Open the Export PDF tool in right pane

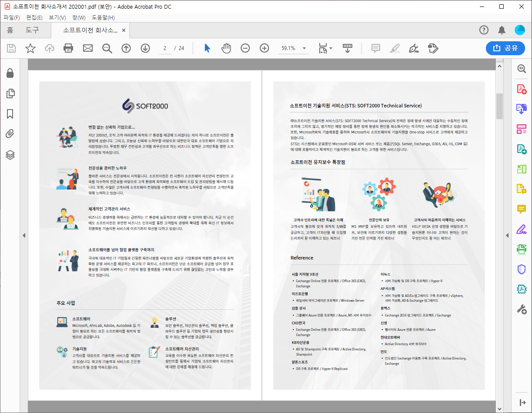521,149
